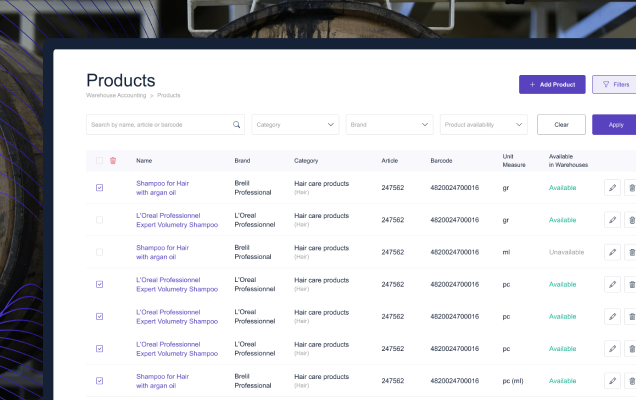This screenshot has height=400, width=636.
Task: Check the Unavailable ml row checkbox
Action: pyautogui.click(x=99, y=252)
